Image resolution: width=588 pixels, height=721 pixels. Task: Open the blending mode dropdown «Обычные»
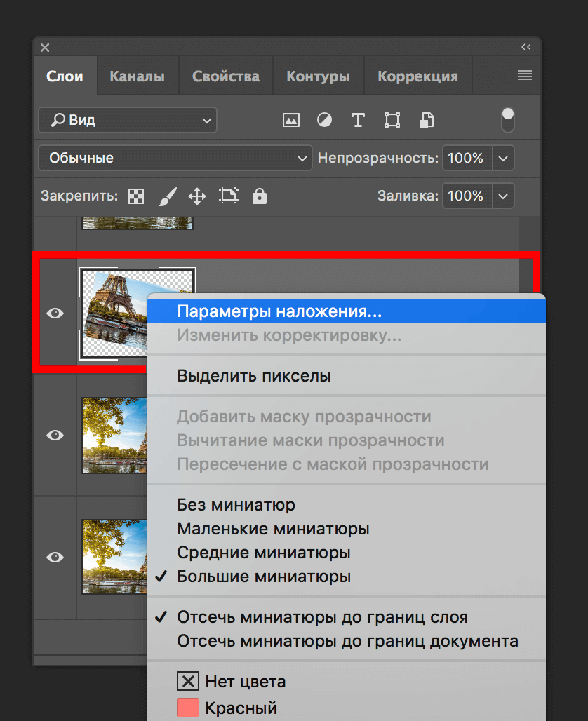[174, 158]
